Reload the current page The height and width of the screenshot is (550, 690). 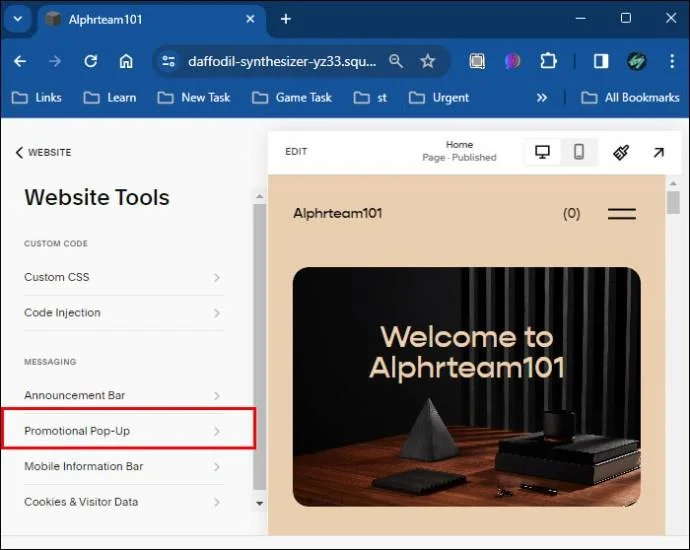(x=91, y=61)
